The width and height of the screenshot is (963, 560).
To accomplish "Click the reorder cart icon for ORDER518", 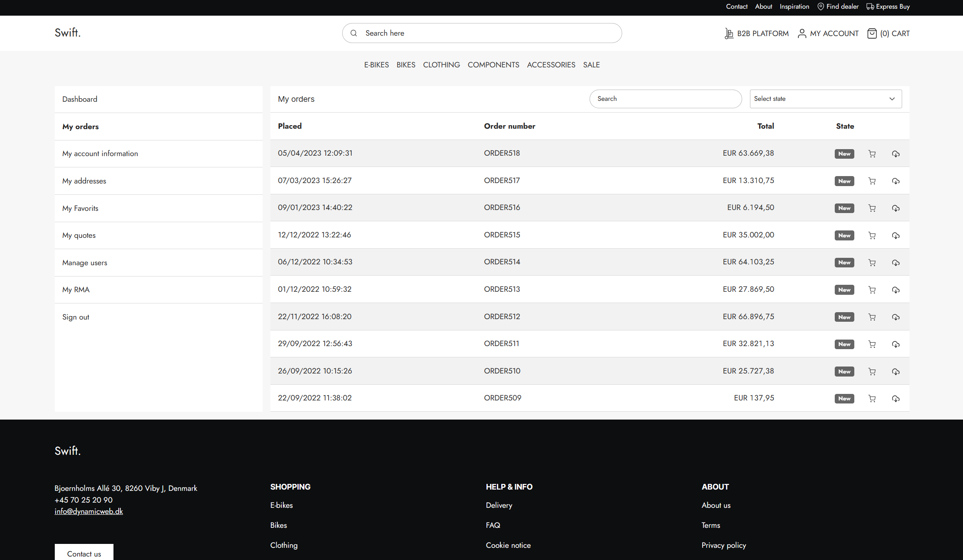I will tap(872, 154).
